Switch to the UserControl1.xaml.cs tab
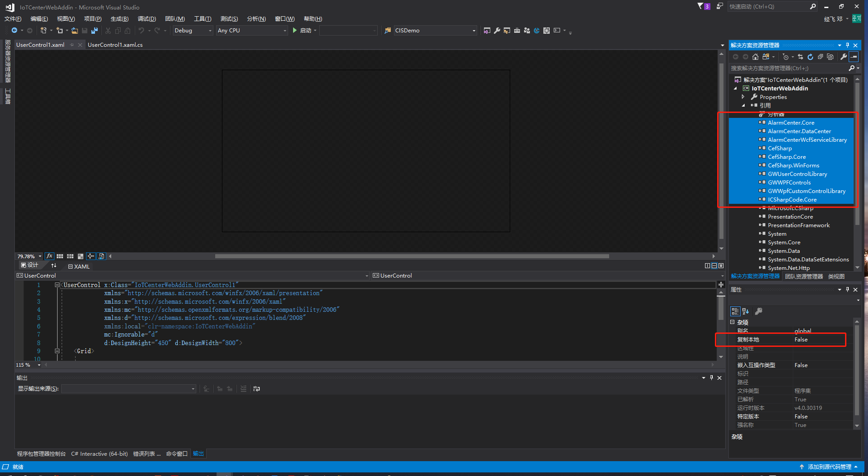The height and width of the screenshot is (476, 868). [115, 45]
